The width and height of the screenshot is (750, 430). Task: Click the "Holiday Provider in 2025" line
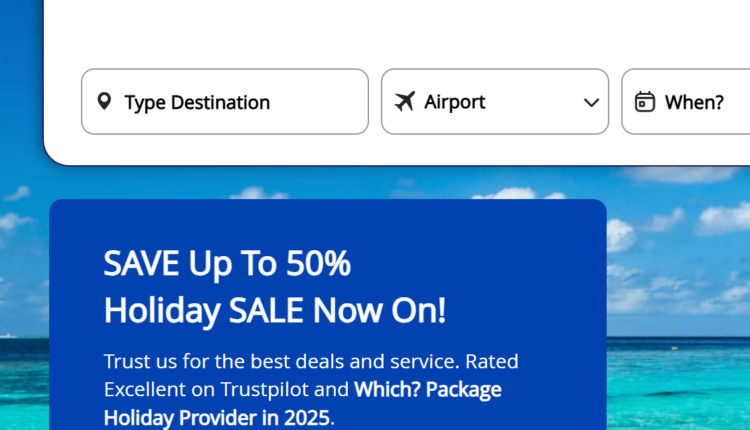(x=217, y=417)
